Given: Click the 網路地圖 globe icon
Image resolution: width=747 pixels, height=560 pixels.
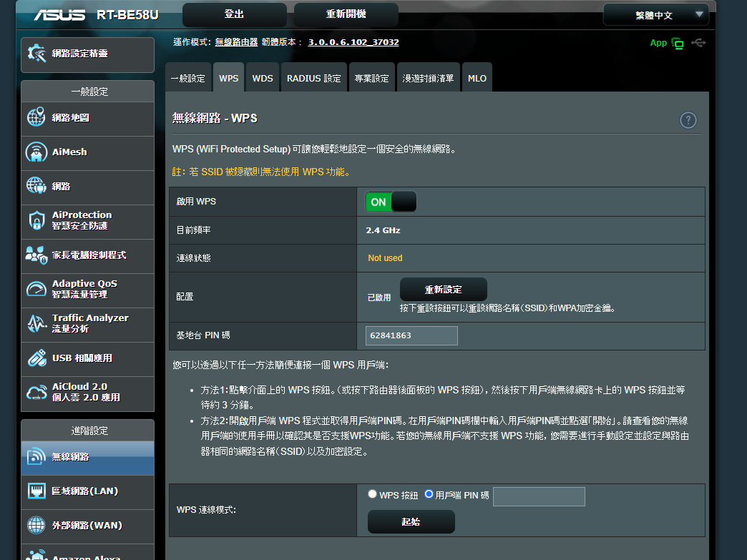Looking at the screenshot, I should pos(36,117).
